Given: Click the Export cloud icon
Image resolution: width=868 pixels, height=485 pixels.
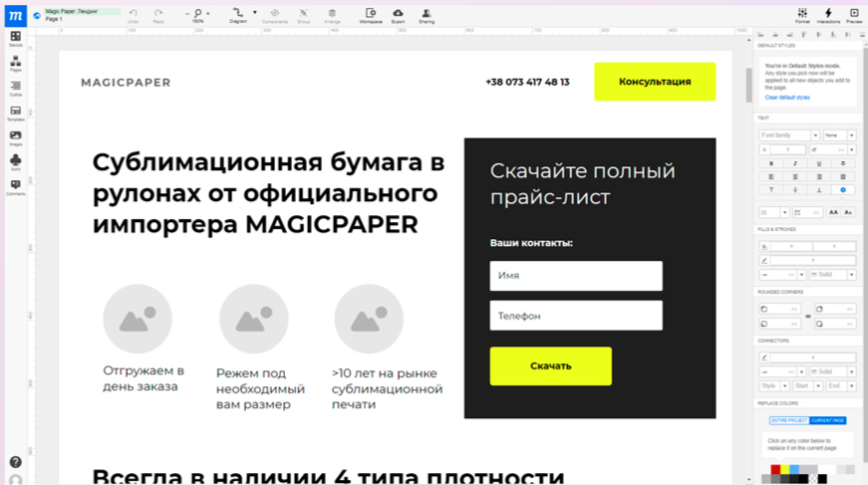Looking at the screenshot, I should tap(399, 14).
